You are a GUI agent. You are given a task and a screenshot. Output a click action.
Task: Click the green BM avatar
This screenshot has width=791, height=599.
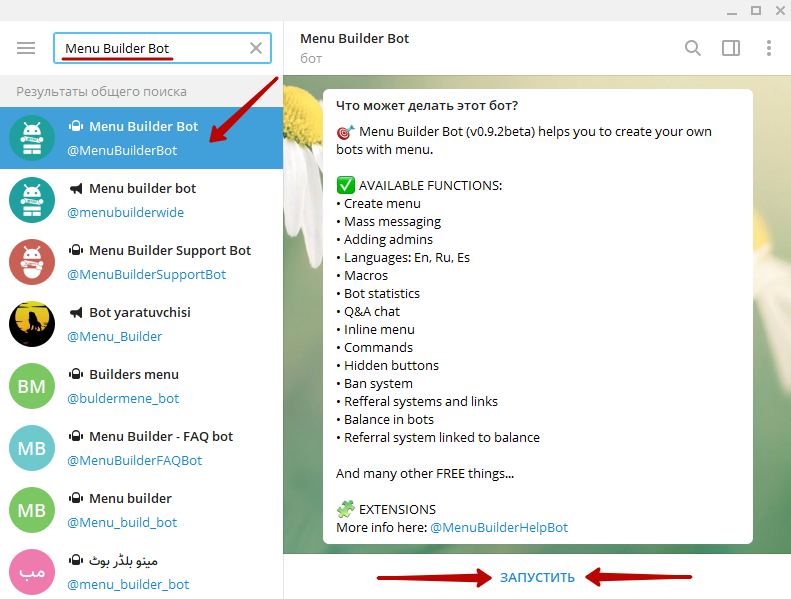(32, 386)
